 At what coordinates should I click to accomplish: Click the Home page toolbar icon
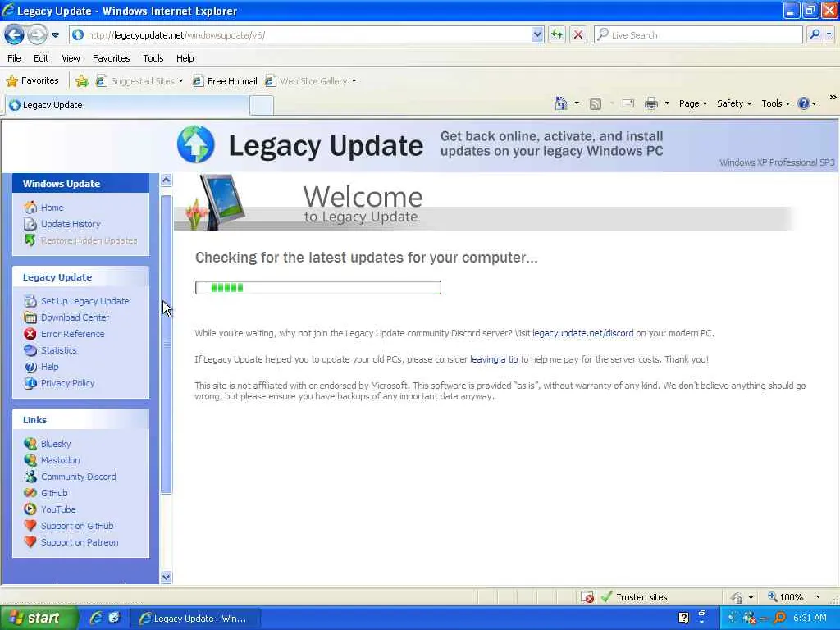click(x=561, y=103)
